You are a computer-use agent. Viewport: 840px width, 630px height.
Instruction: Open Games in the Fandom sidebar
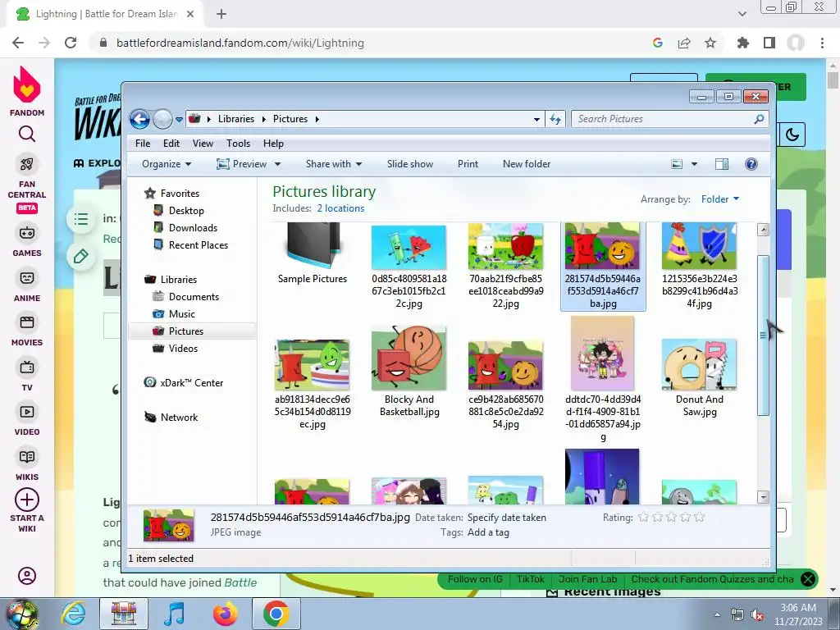27,240
